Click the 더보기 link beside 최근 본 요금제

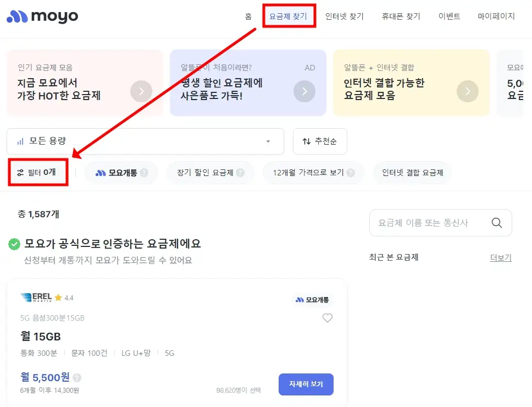click(x=500, y=257)
